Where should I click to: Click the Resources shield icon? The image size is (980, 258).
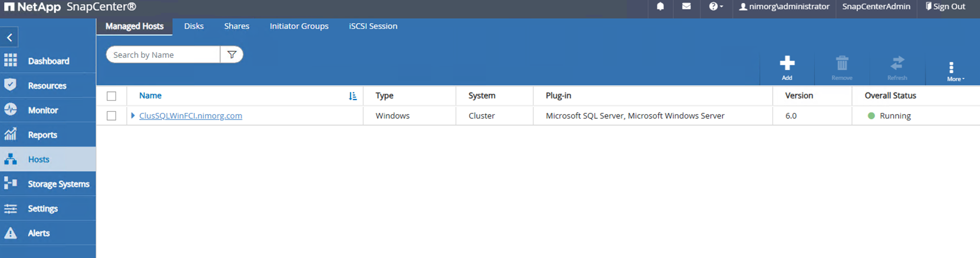coord(11,85)
